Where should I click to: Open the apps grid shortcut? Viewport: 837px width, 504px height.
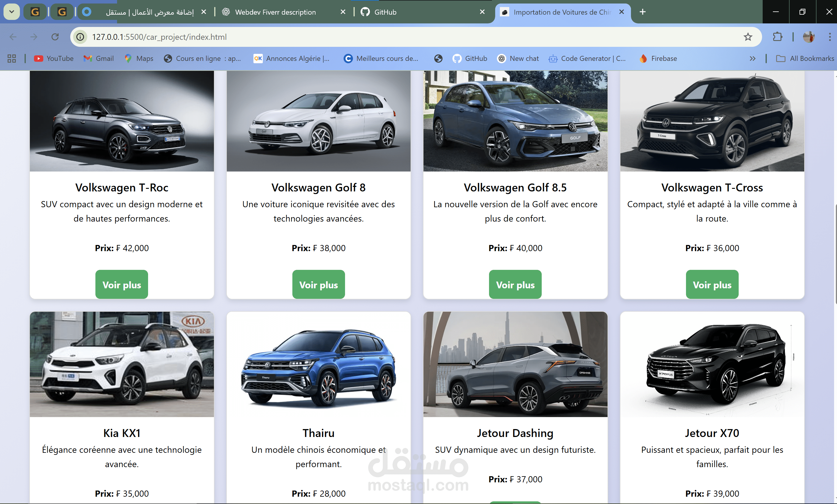tap(12, 59)
